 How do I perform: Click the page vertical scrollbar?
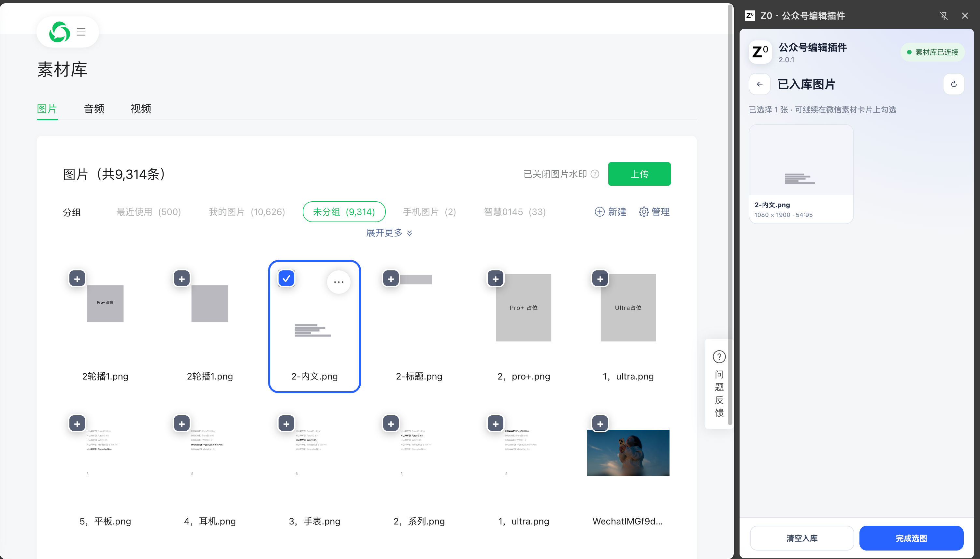(730, 215)
